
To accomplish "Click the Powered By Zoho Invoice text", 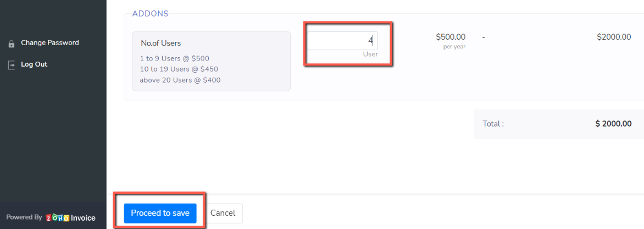I will coord(51,217).
